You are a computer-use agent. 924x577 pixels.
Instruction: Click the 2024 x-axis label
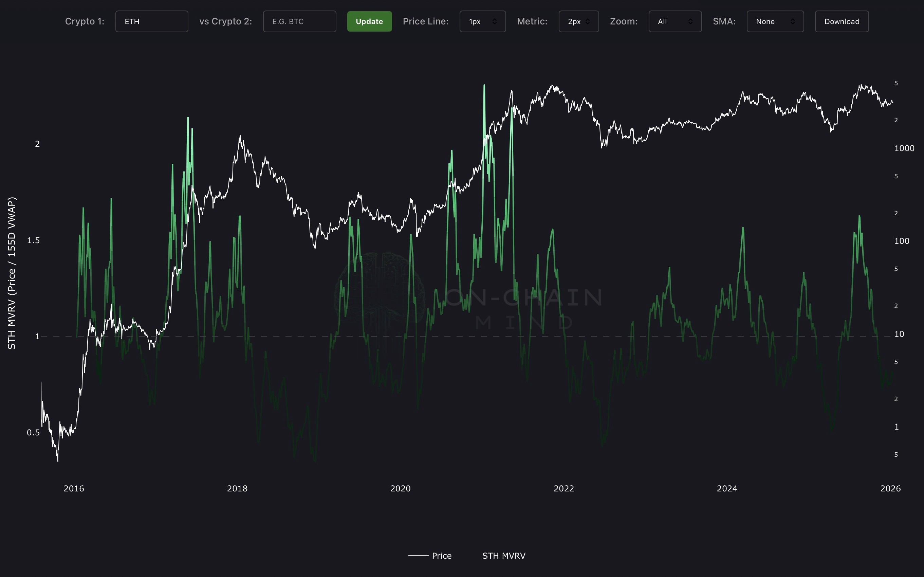tap(727, 488)
